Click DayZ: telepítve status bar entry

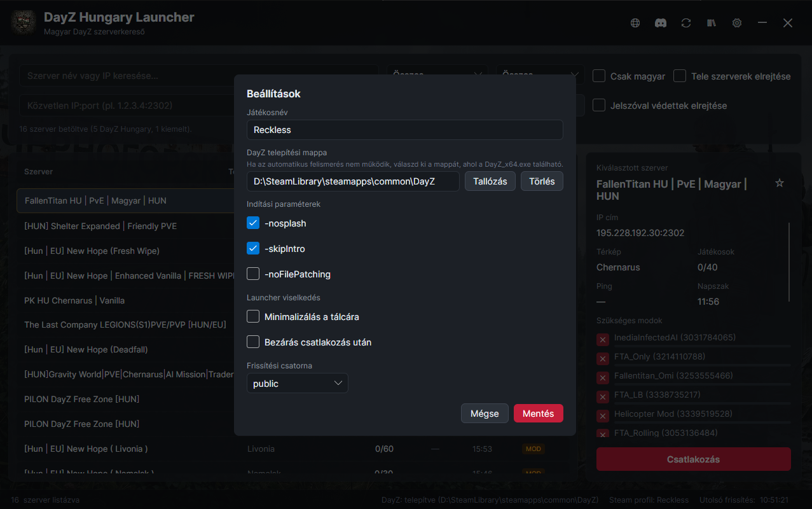(490, 500)
